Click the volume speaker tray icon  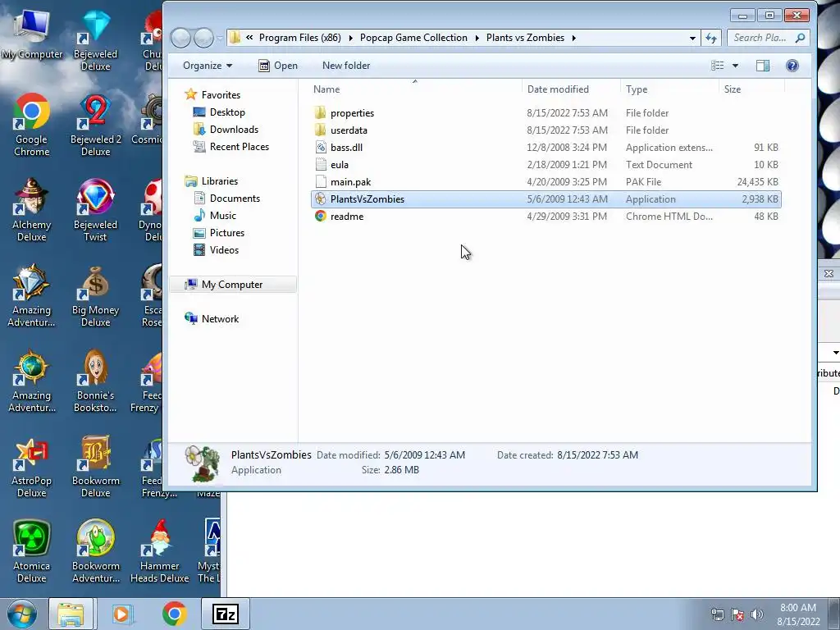pyautogui.click(x=757, y=614)
